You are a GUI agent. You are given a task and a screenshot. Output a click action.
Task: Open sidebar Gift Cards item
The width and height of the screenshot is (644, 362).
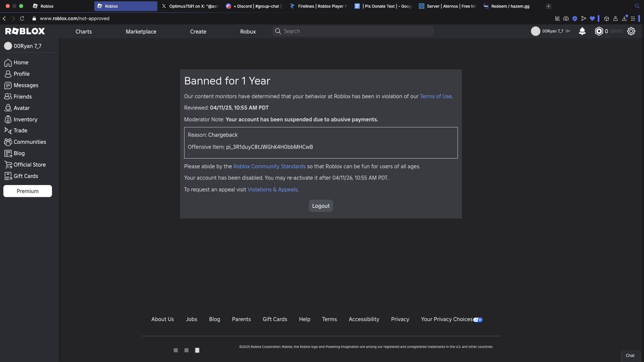click(x=21, y=176)
